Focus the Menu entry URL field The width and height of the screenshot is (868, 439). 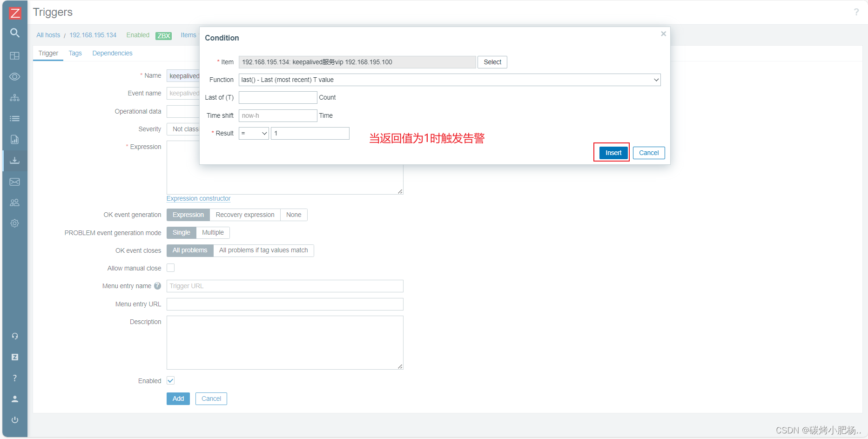click(x=285, y=304)
